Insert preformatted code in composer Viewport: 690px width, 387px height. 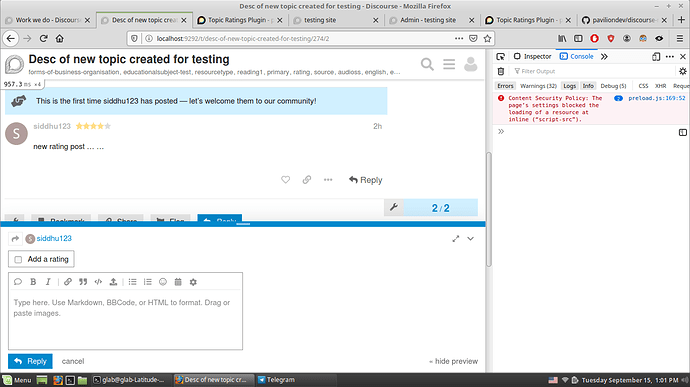click(x=98, y=282)
